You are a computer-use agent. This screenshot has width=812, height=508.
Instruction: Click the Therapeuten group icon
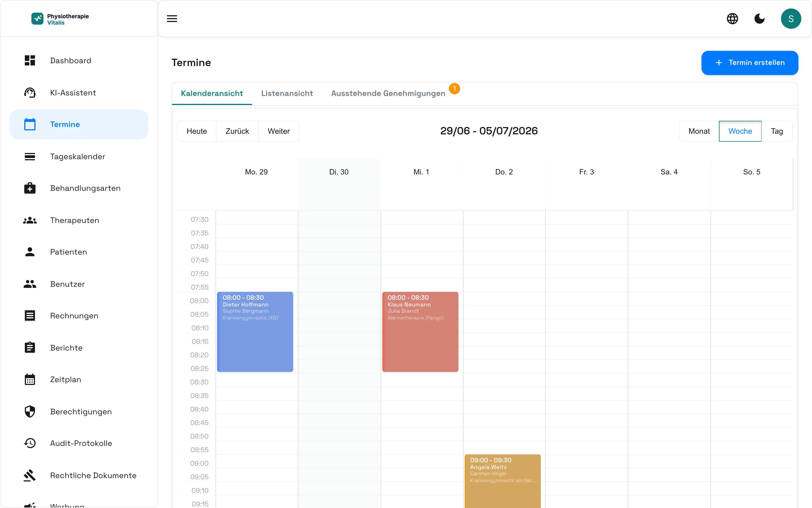(30, 220)
